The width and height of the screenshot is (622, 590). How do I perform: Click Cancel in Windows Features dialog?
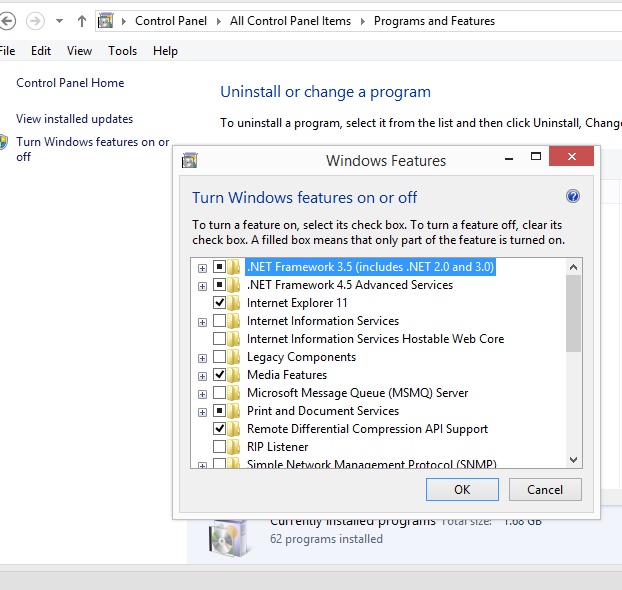[545, 489]
